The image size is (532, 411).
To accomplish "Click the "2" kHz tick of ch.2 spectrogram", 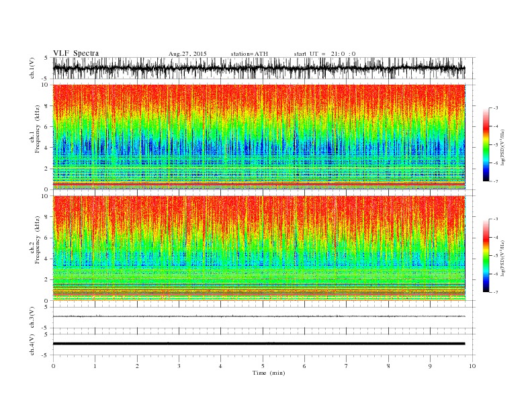I will point(46,280).
